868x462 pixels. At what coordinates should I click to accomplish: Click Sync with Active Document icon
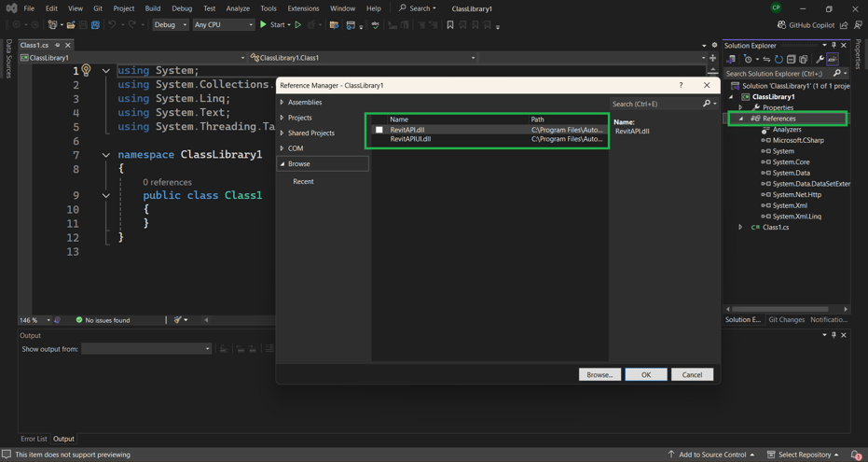tap(766, 60)
